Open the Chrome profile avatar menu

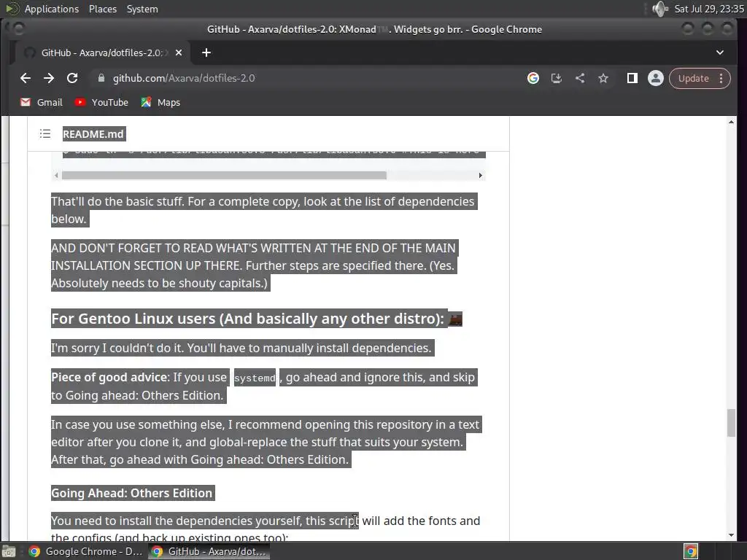pyautogui.click(x=656, y=78)
